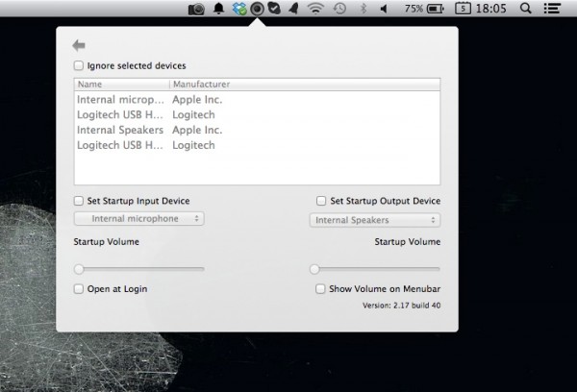Open Notification Center list icon

click(x=552, y=9)
